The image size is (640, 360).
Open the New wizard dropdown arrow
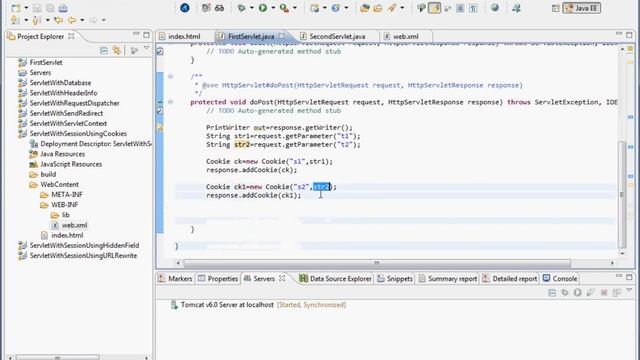click(x=26, y=8)
